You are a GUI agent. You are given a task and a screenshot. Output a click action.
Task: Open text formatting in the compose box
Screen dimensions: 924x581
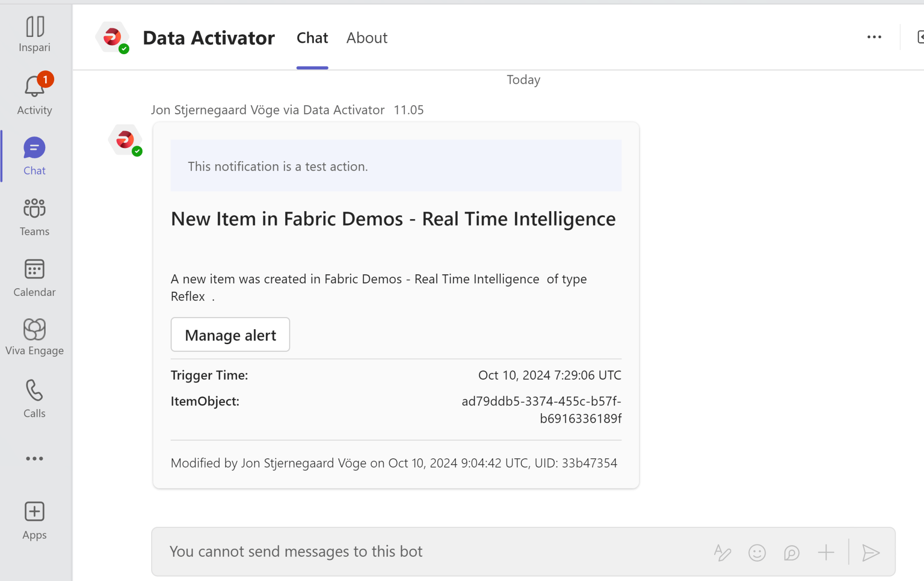[722, 552]
